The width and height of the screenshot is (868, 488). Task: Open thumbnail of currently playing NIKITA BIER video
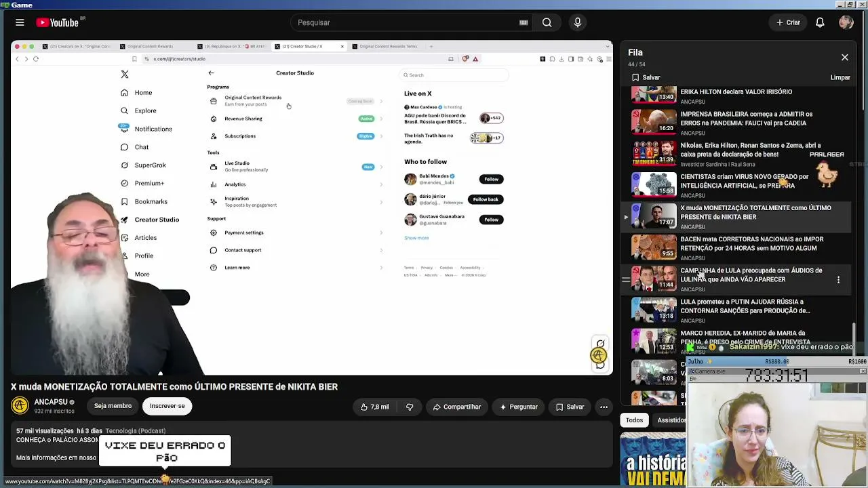[x=654, y=216]
